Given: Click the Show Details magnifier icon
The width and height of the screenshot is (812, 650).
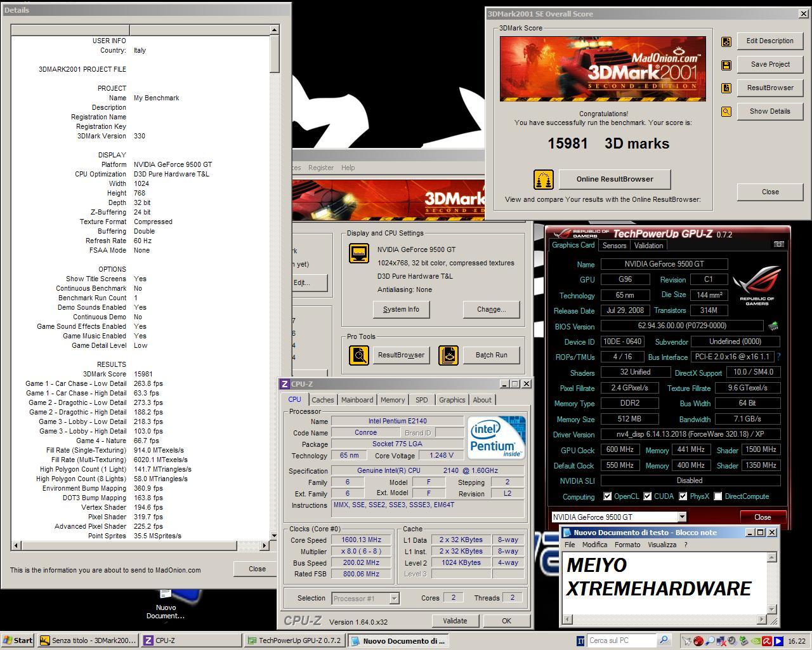Looking at the screenshot, I should tap(726, 112).
